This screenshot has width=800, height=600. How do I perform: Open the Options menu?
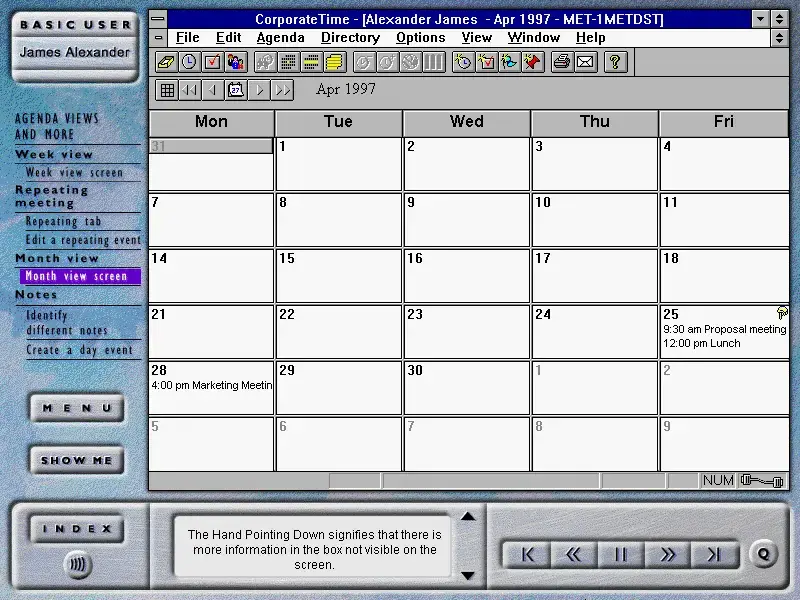pos(420,38)
